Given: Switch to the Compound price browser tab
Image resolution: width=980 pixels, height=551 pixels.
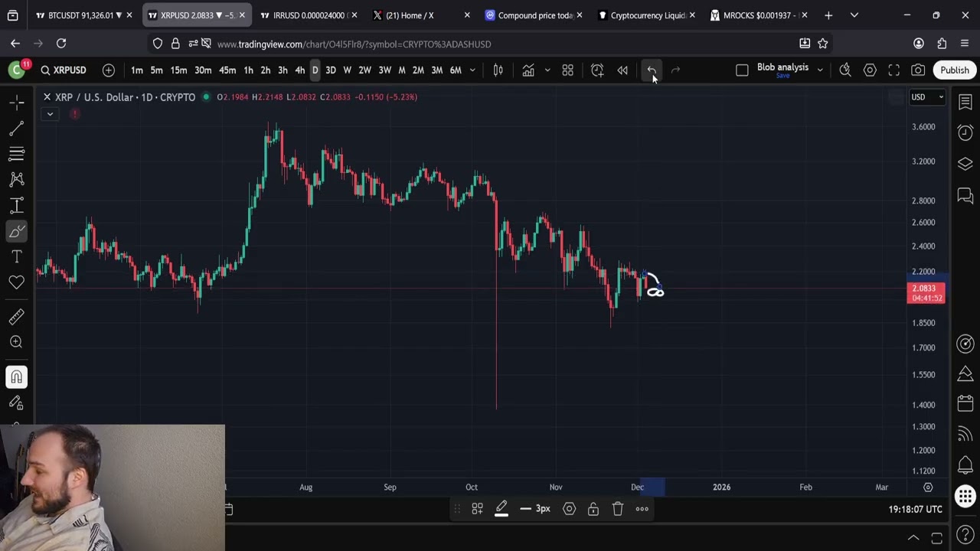Looking at the screenshot, I should [534, 15].
